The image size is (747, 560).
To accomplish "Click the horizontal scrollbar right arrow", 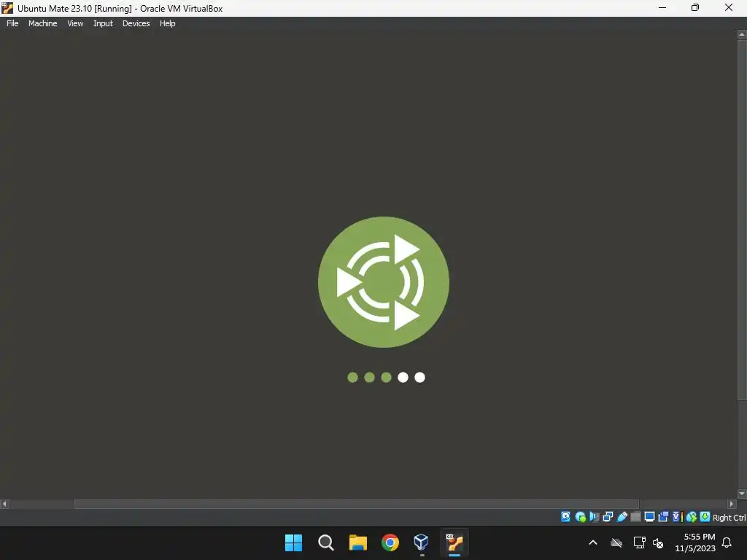I will [x=732, y=504].
